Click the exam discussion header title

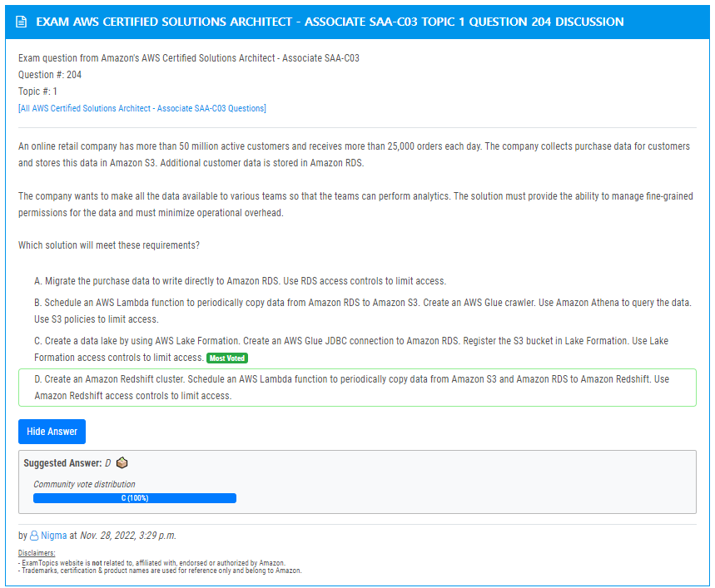tap(330, 22)
